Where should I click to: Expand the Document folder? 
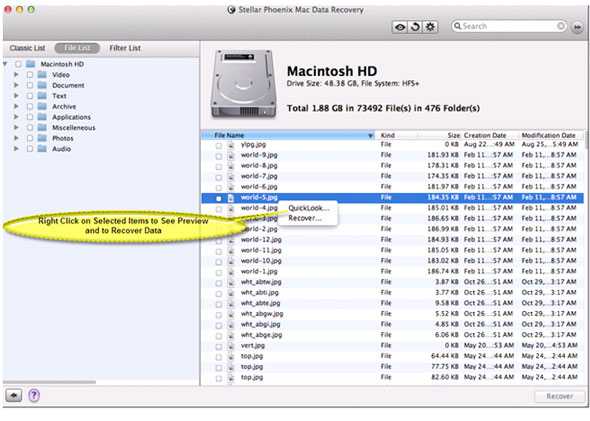16,85
